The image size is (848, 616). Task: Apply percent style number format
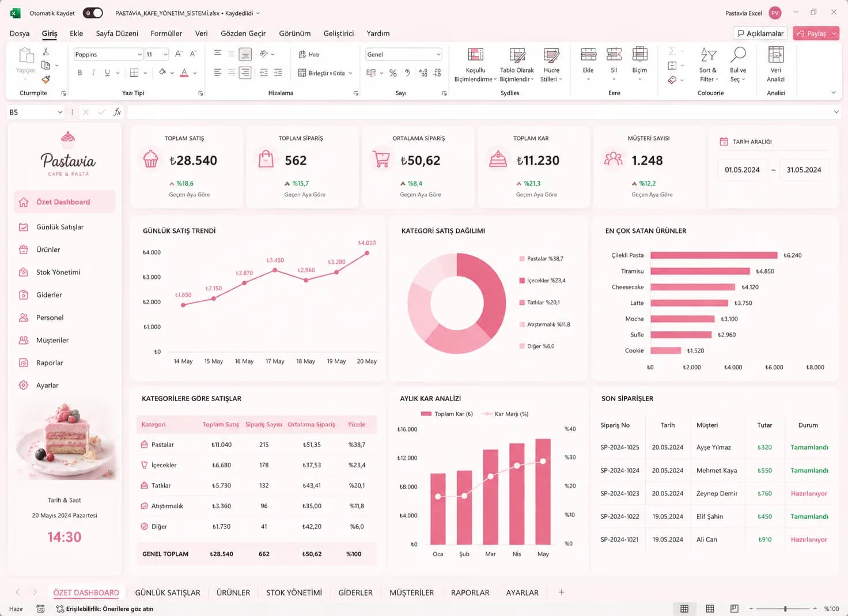click(393, 73)
